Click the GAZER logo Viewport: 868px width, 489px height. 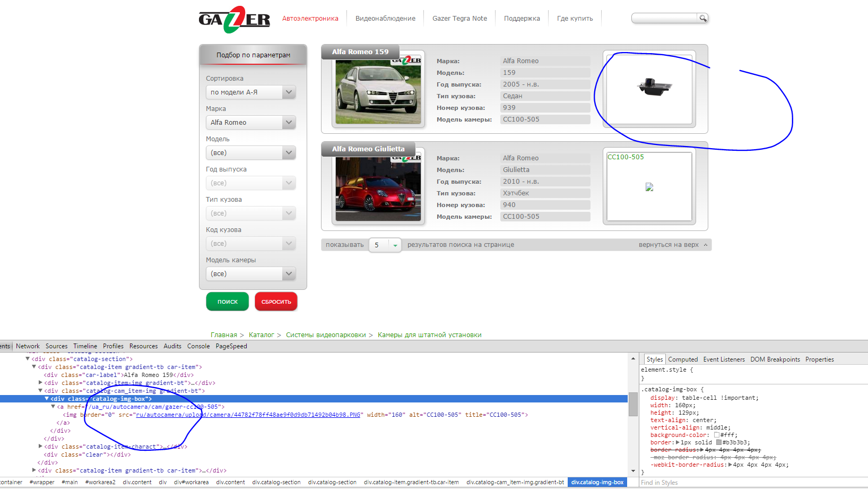235,20
